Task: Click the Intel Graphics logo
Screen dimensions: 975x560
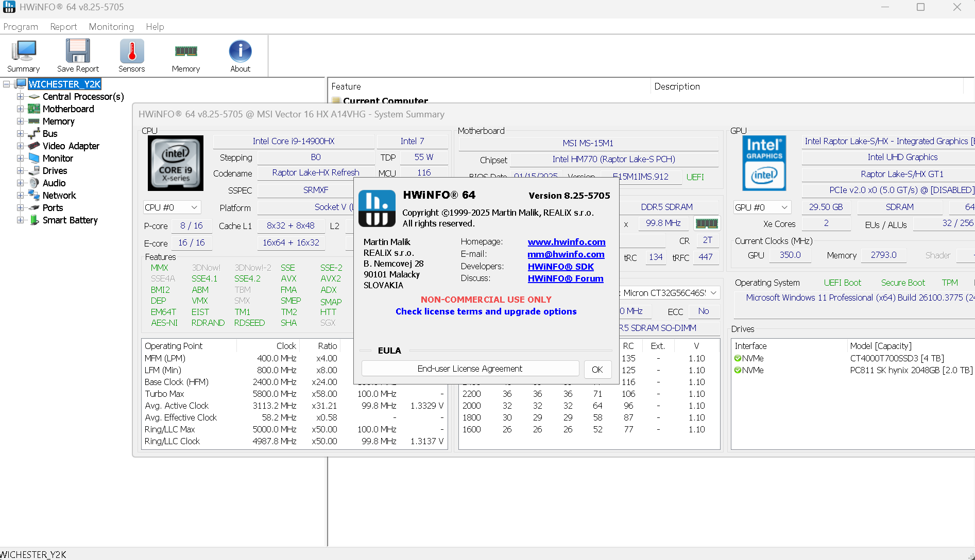Action: [x=764, y=163]
